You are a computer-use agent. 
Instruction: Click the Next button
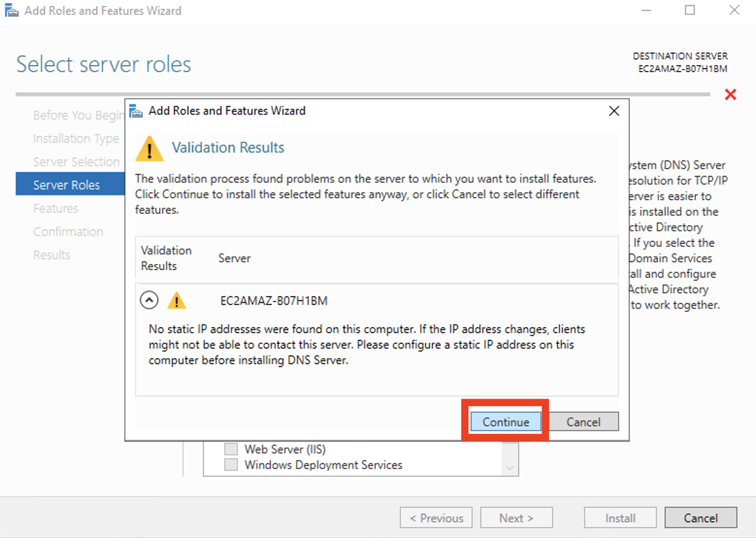[516, 518]
